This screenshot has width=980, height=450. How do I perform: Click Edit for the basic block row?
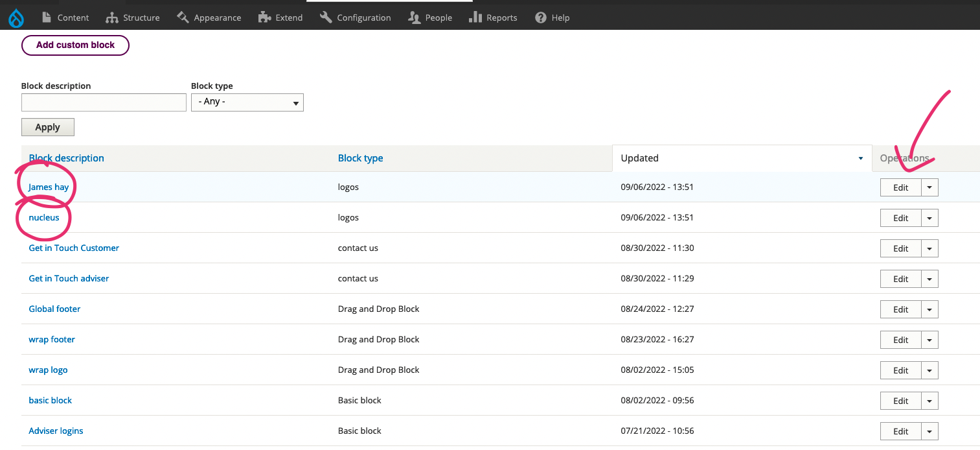901,401
